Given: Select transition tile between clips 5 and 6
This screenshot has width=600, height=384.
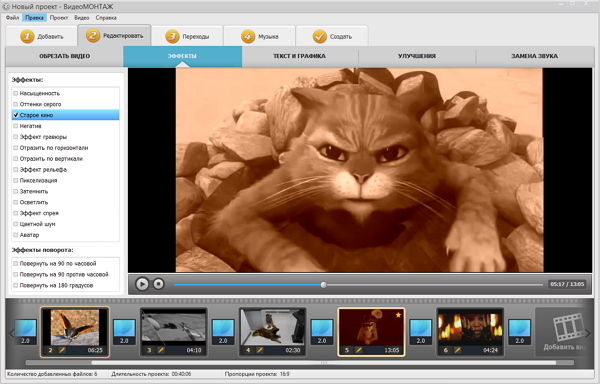Looking at the screenshot, I should (x=421, y=332).
